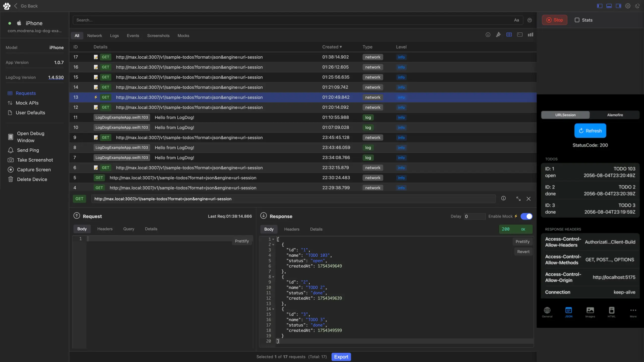Open the bar chart statistics icon
644x362 pixels.
531,35
